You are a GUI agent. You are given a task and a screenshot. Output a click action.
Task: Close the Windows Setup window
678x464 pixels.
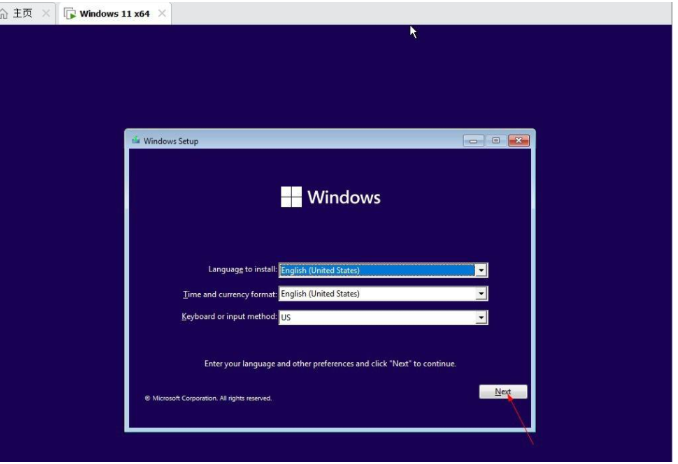pos(519,141)
